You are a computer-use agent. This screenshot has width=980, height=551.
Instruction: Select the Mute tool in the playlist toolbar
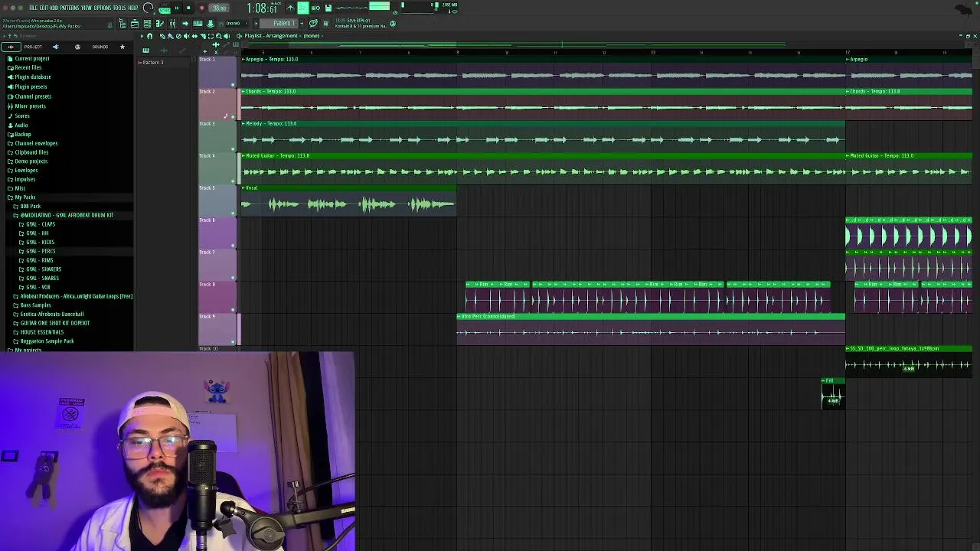(x=186, y=36)
